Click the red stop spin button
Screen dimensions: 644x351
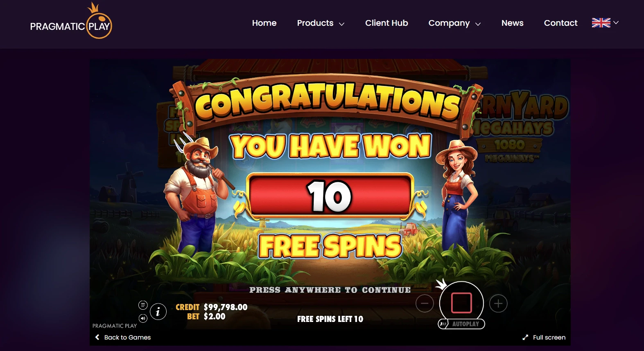[x=461, y=303]
